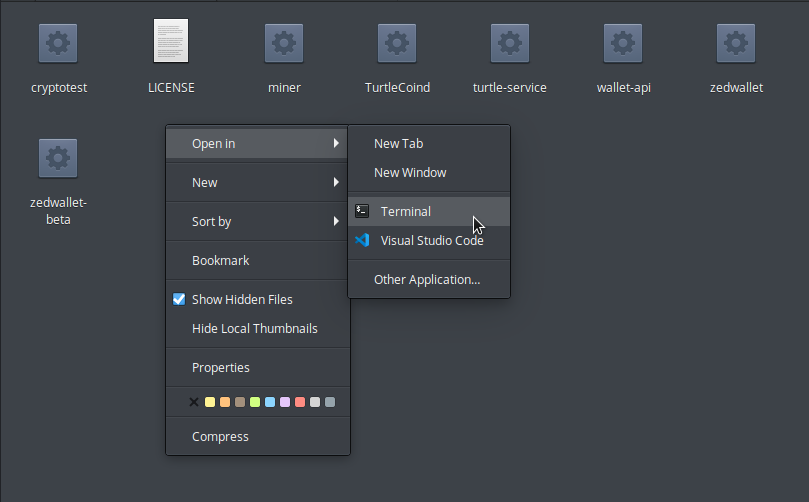Remove color tag with the X icon
809x502 pixels.
tap(194, 402)
